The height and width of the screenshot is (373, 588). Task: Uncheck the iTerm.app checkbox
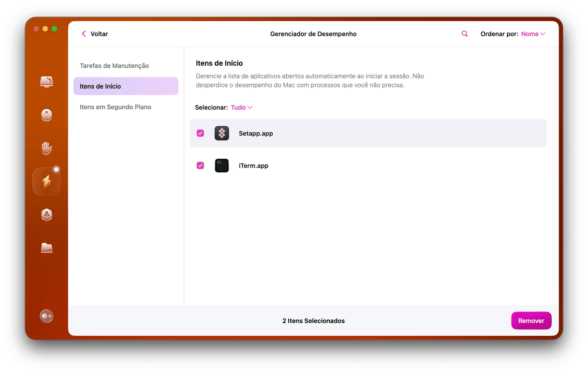point(200,165)
